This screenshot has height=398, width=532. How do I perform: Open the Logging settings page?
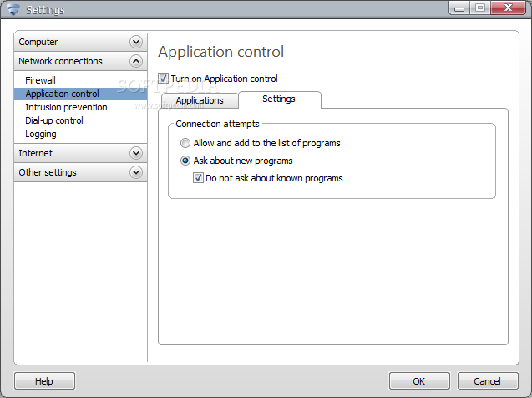(41, 134)
